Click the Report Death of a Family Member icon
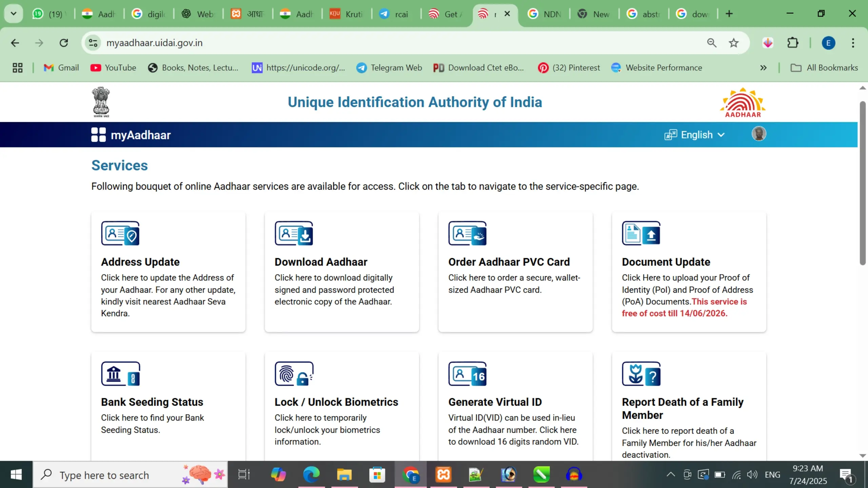This screenshot has height=488, width=868. [641, 373]
